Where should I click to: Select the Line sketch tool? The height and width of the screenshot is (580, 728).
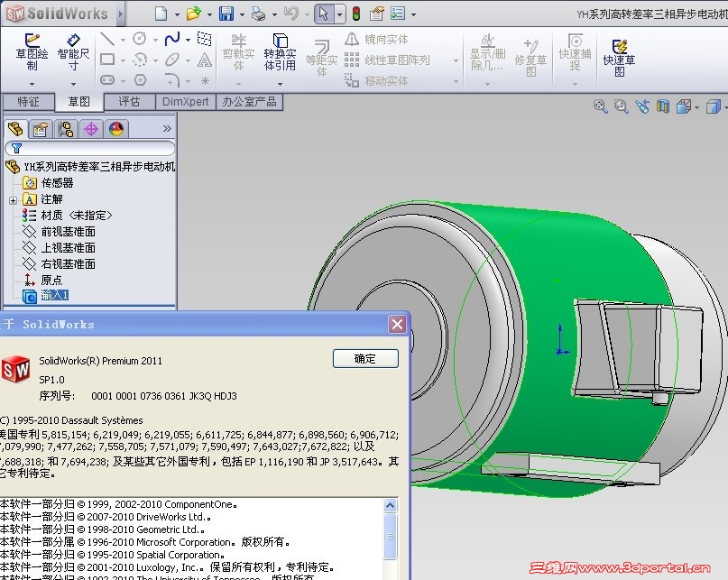[107, 39]
